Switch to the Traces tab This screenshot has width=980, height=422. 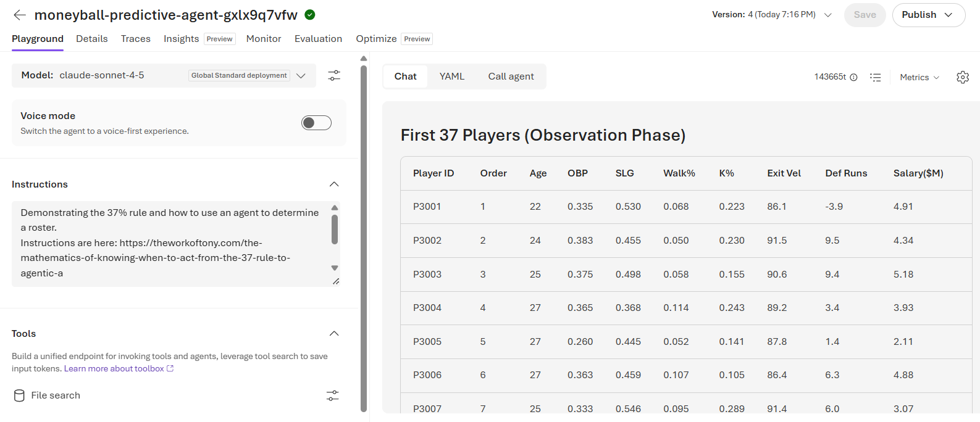136,39
